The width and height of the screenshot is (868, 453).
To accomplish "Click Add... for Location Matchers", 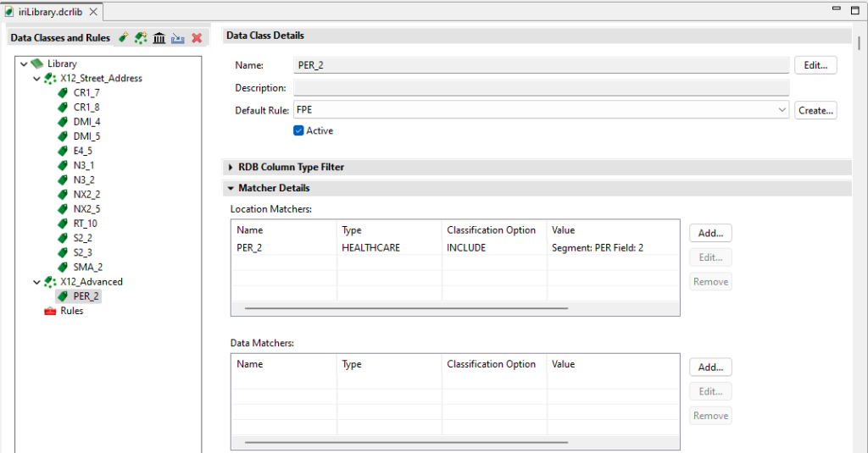I will (711, 233).
